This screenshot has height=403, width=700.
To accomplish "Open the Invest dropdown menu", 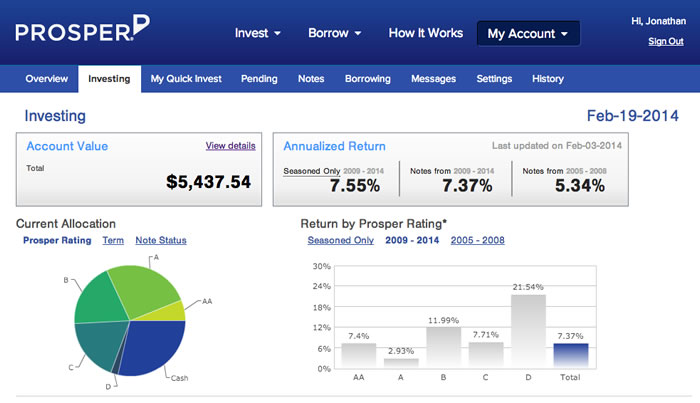I will tap(257, 33).
